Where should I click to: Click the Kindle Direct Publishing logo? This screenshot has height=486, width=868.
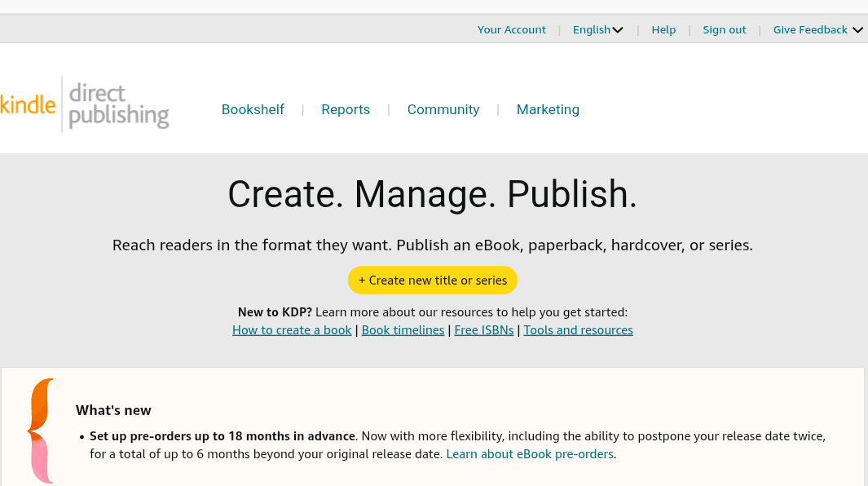(x=85, y=104)
